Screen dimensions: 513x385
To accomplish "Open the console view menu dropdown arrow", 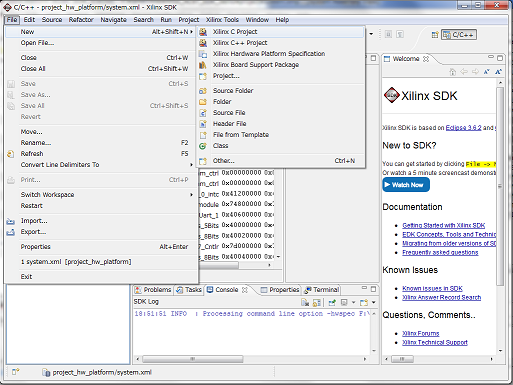I will (374, 302).
